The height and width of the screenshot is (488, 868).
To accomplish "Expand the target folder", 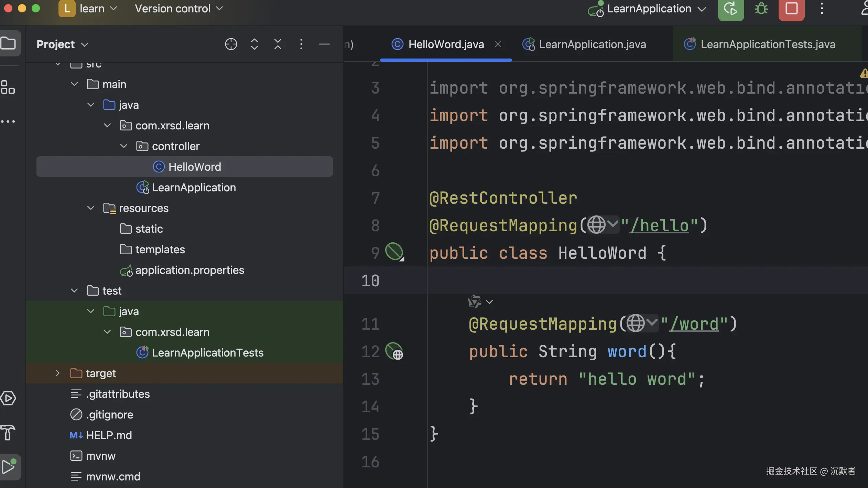I will [57, 373].
